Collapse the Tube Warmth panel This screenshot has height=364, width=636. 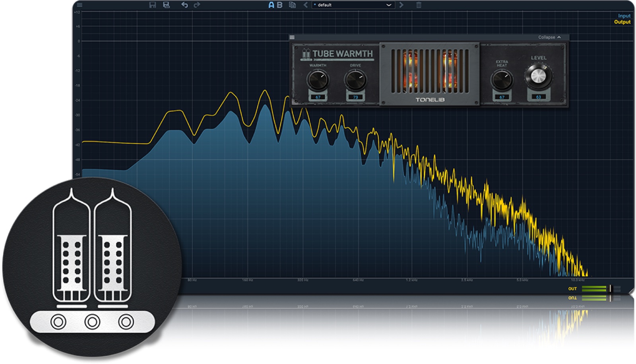click(549, 37)
